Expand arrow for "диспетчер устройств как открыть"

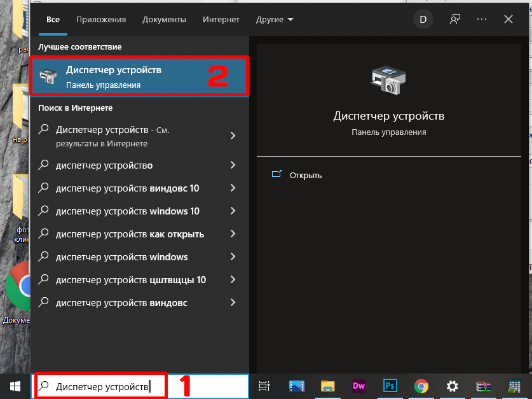pyautogui.click(x=233, y=234)
